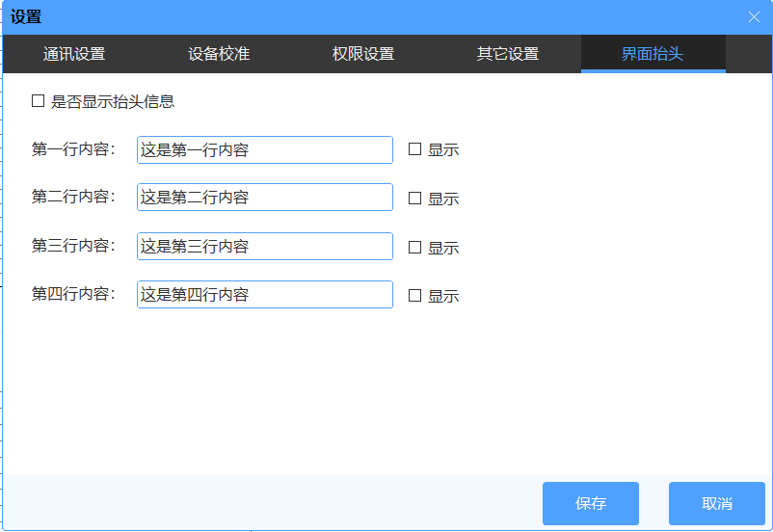Tick the 显示 checkbox for 第一行内容
This screenshot has height=532, width=773.
(415, 149)
